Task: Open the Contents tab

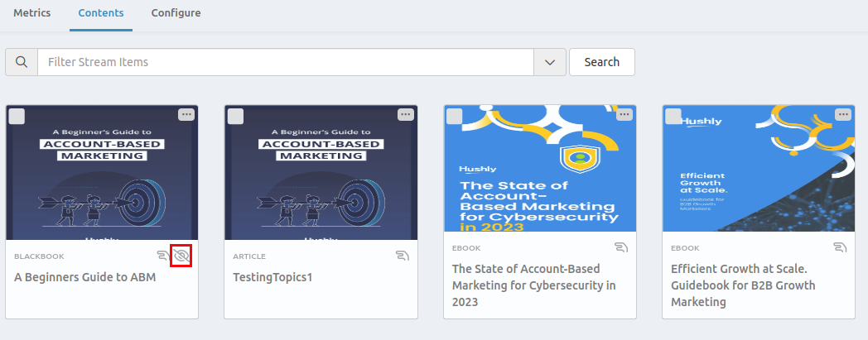Action: (x=101, y=12)
